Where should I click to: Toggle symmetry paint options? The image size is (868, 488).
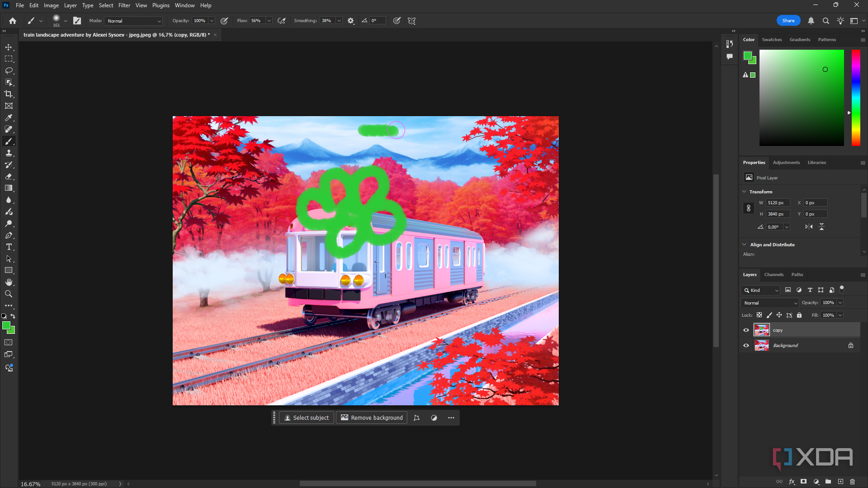pos(411,21)
